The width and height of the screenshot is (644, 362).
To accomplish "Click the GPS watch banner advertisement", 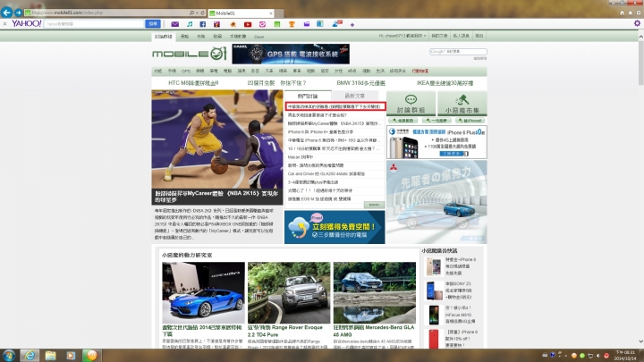I will point(291,54).
